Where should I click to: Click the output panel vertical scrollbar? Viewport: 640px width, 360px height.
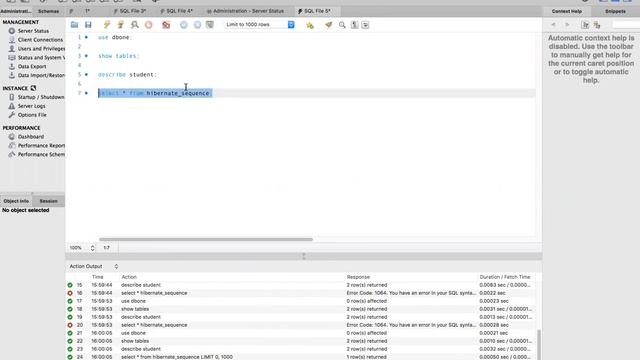539,344
